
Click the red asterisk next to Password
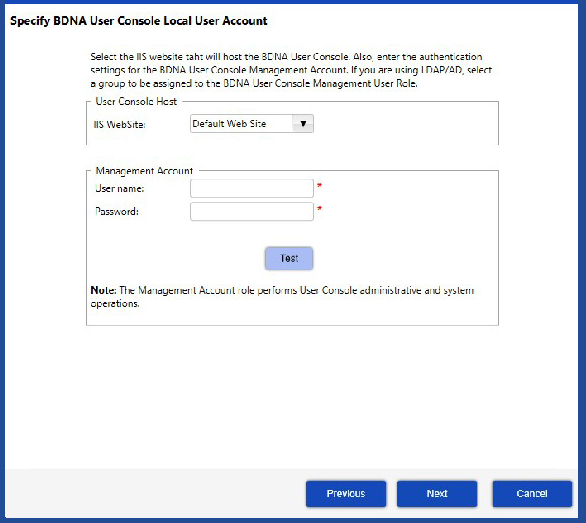[x=320, y=209]
